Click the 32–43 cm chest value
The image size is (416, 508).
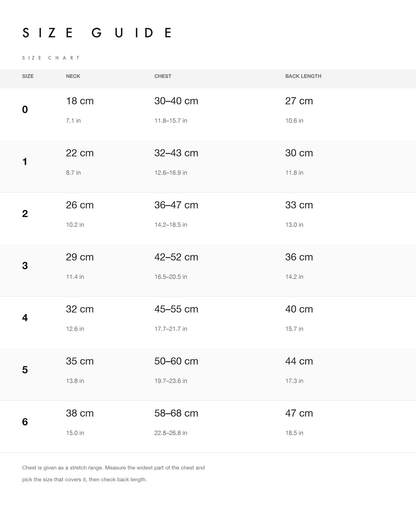tap(176, 153)
